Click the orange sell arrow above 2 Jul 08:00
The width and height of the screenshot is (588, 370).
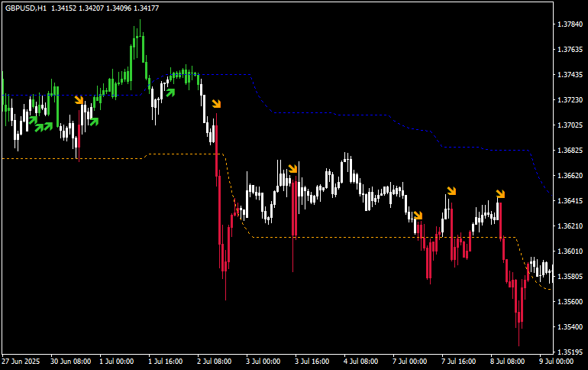[217, 103]
